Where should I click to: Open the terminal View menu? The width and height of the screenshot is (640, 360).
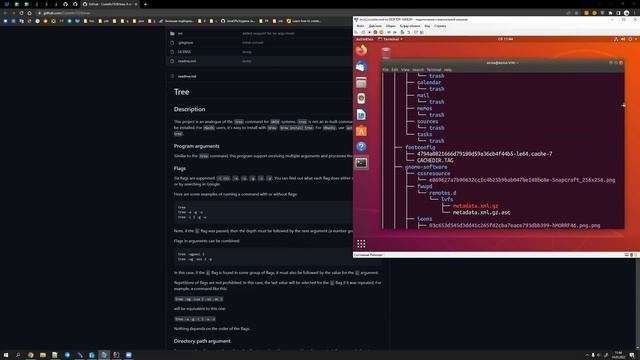click(405, 70)
